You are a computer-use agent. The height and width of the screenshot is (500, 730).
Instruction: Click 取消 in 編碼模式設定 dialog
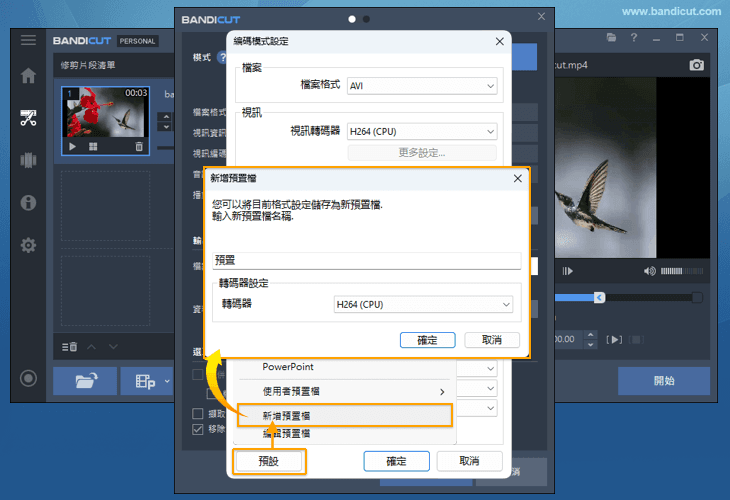[469, 461]
